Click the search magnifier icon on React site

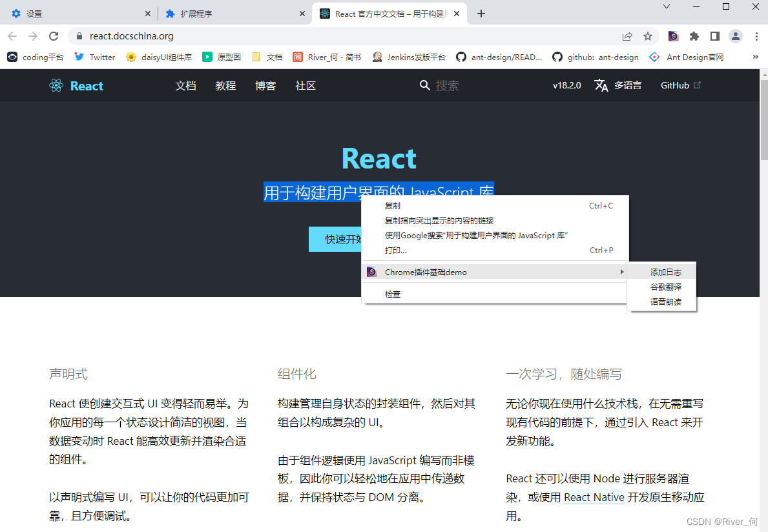[424, 86]
